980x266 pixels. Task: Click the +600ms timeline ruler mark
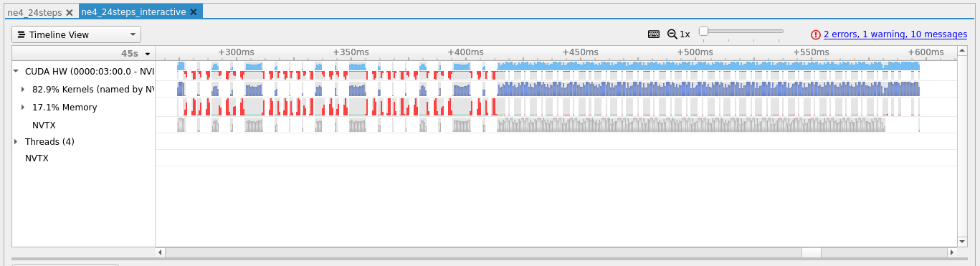(x=926, y=52)
